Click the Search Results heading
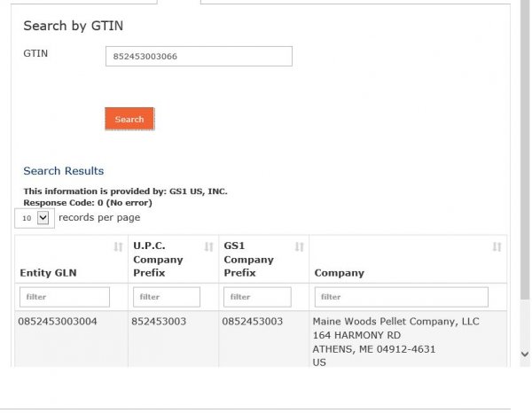Viewport: 532px width, 413px height. [x=63, y=171]
